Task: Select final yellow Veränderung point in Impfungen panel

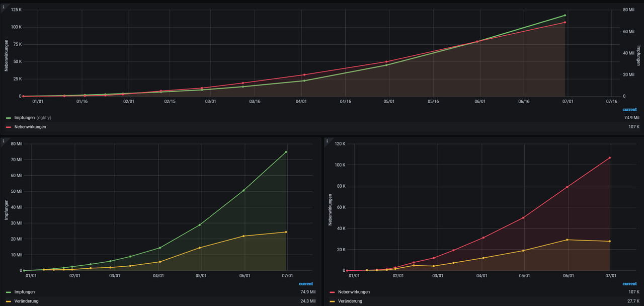Action: (286, 232)
